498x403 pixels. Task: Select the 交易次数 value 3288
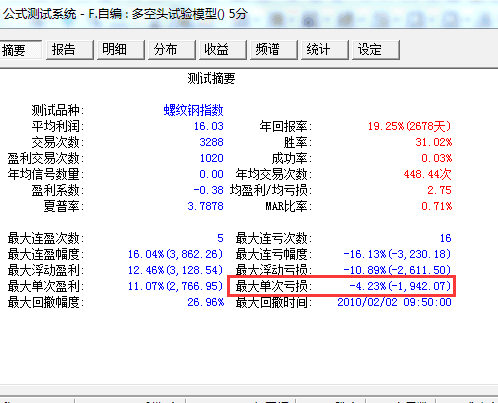[211, 142]
